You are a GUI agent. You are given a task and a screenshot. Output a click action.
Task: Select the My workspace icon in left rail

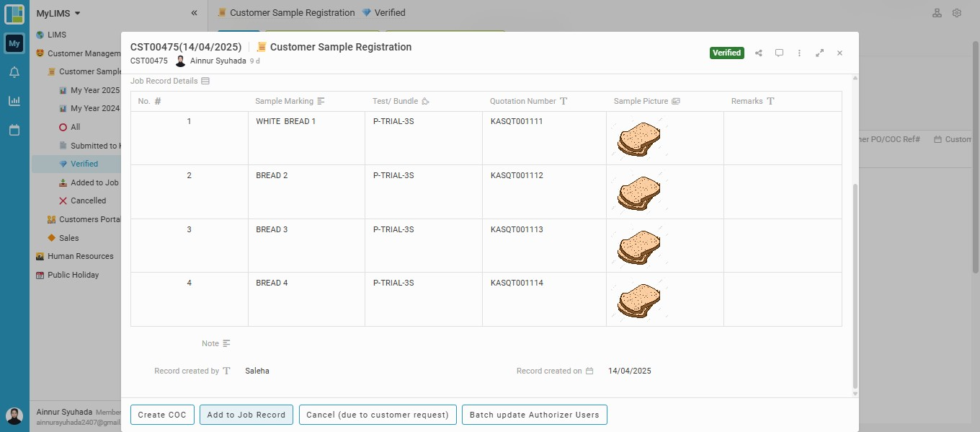[x=14, y=44]
